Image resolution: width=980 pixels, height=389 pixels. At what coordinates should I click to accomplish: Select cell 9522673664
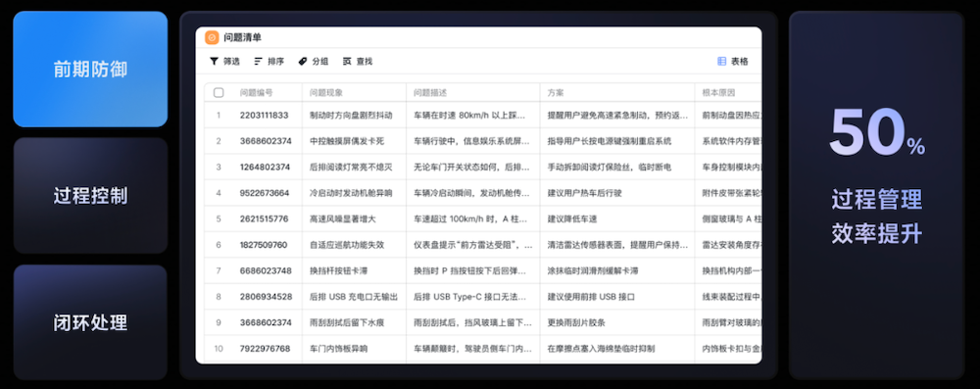(x=265, y=193)
